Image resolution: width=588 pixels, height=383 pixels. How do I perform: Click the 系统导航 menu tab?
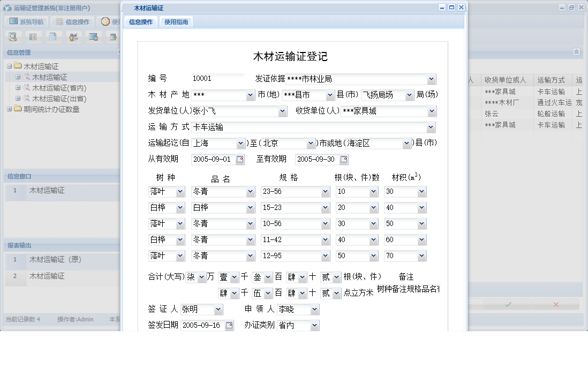tap(26, 21)
